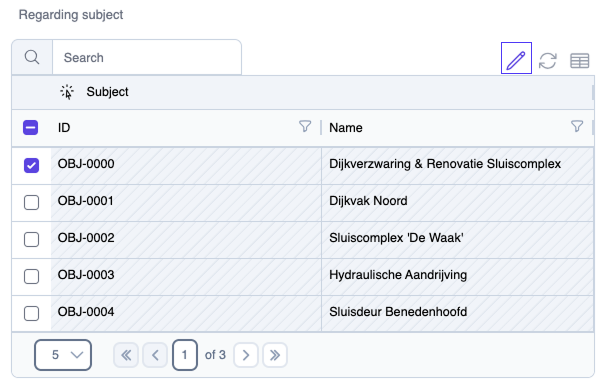Open the column layout table icon
Viewport: 608px width, 383px height.
point(579,61)
